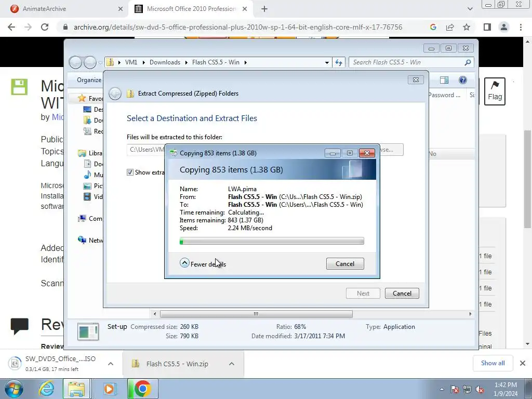
Task: Reload the archive.org page
Action: click(45, 27)
